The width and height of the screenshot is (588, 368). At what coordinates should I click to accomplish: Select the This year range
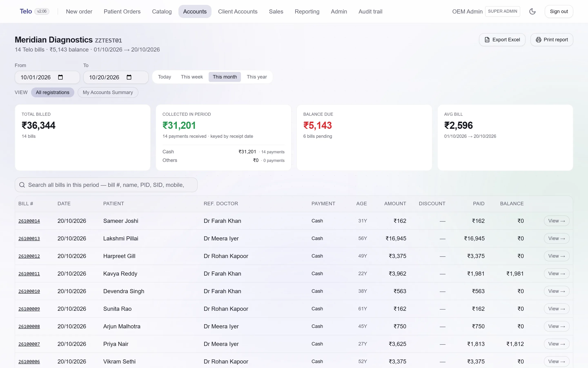(x=257, y=77)
